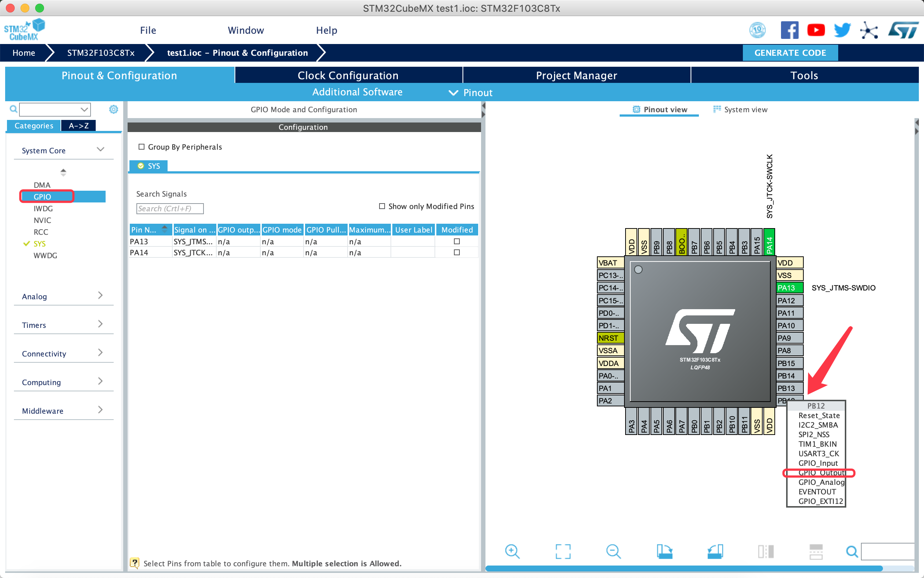Click the Pinout view chip icon
The image size is (924, 578).
pos(636,109)
